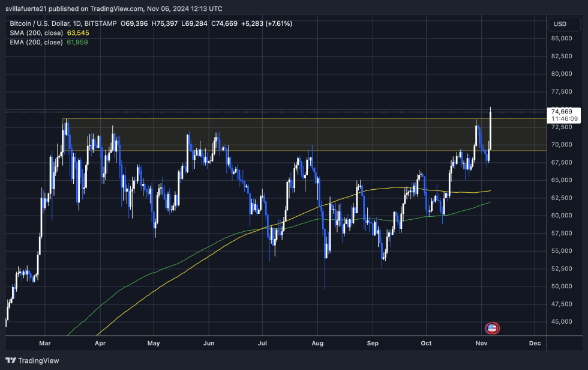The image size is (588, 370).
Task: Open the USD currency dropdown
Action: coord(565,24)
